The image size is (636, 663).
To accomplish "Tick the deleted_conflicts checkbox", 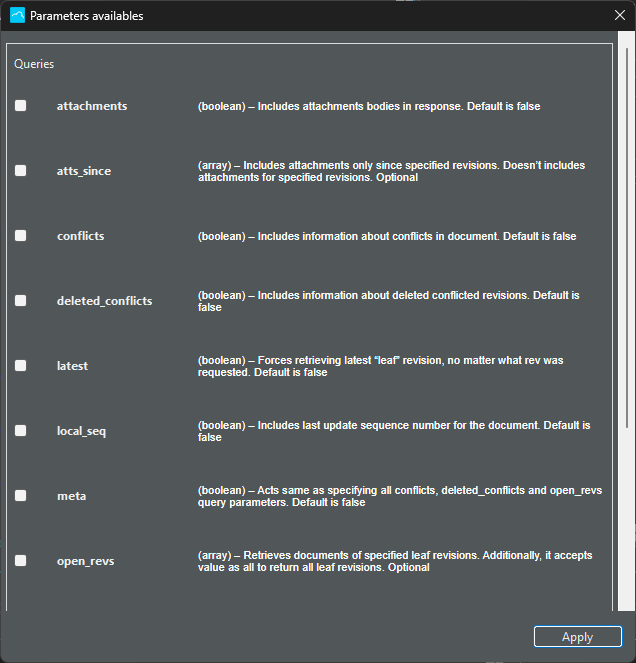I will point(21,301).
